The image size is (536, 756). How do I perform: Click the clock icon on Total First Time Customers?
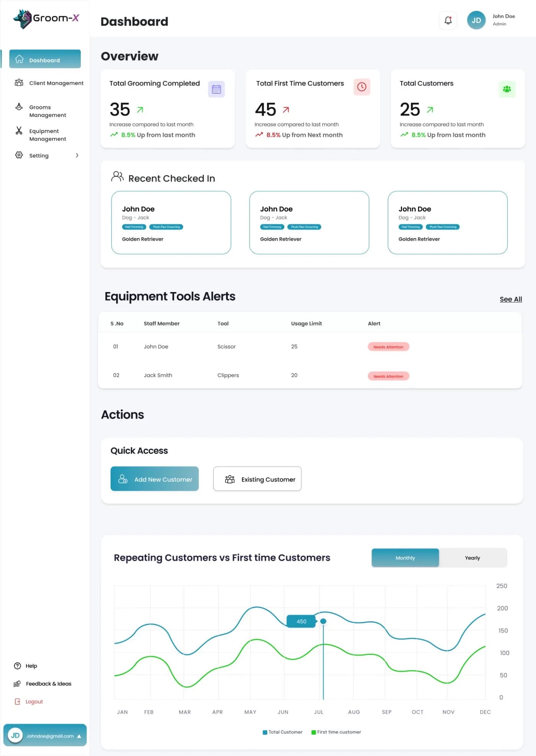(362, 87)
